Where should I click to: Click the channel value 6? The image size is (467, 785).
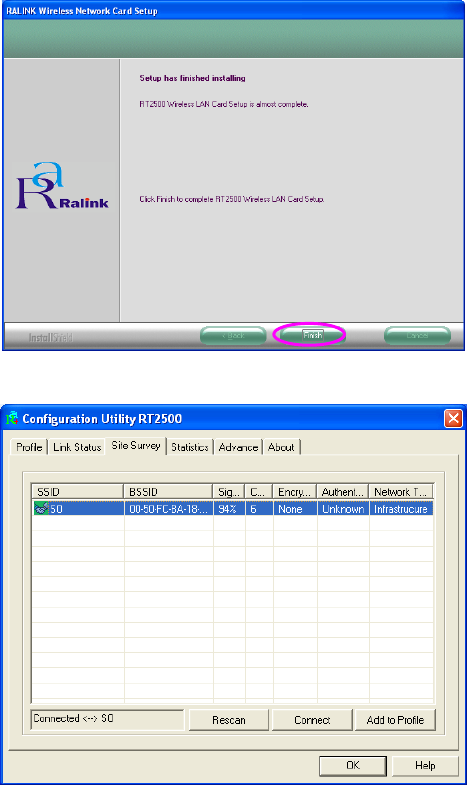[254, 509]
